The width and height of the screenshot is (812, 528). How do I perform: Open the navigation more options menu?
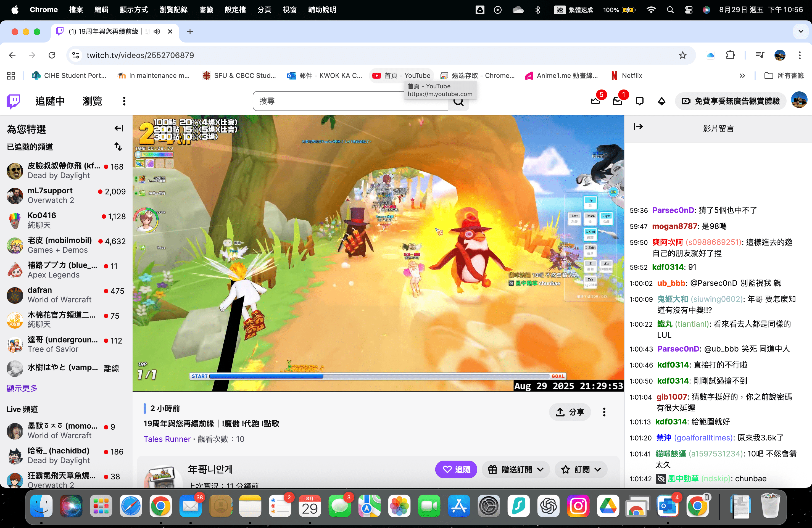(x=124, y=101)
